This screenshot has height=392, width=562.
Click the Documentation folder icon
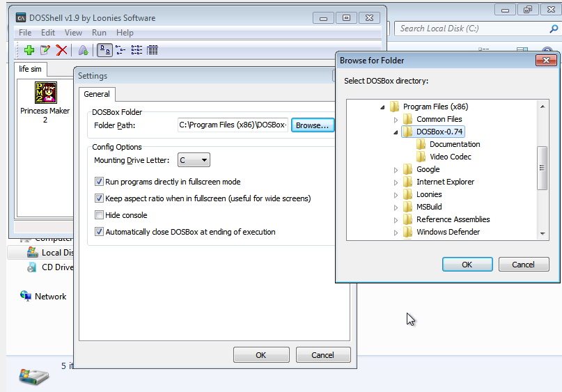421,144
